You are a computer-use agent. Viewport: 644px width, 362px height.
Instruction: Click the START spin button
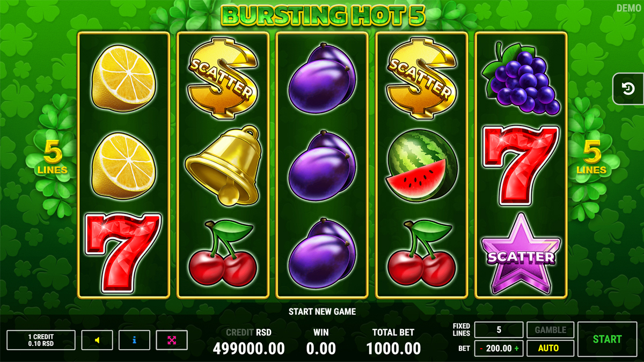point(607,339)
